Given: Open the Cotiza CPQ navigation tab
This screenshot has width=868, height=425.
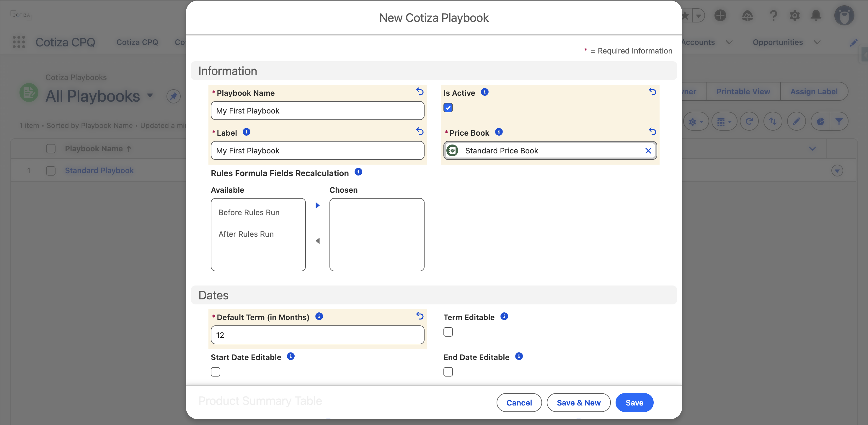Looking at the screenshot, I should tap(137, 42).
